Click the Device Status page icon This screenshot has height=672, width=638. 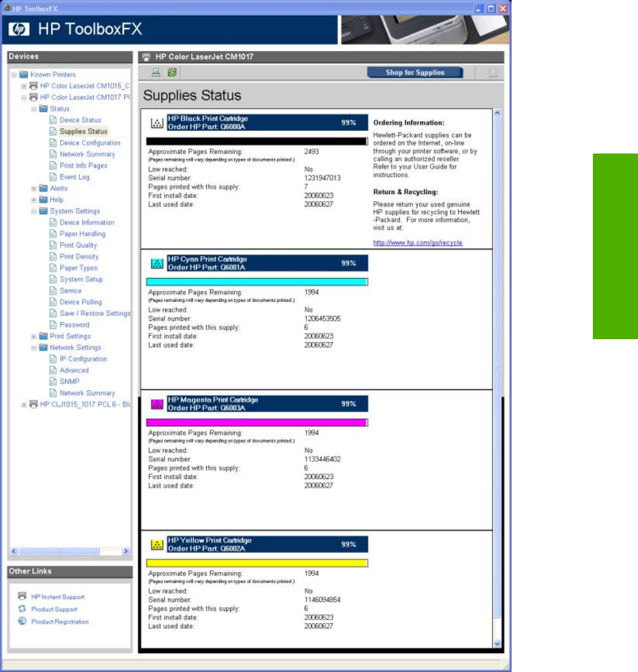53,120
